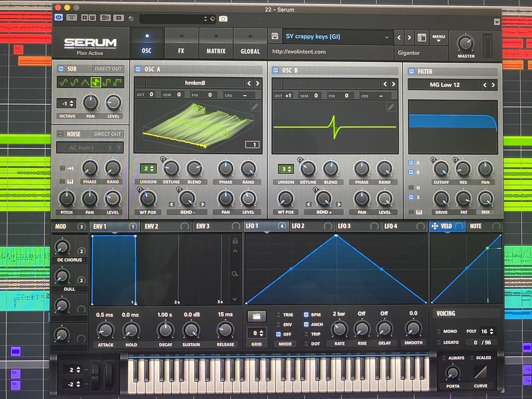Select previous wavetable arrow in OSC B

coord(385,84)
